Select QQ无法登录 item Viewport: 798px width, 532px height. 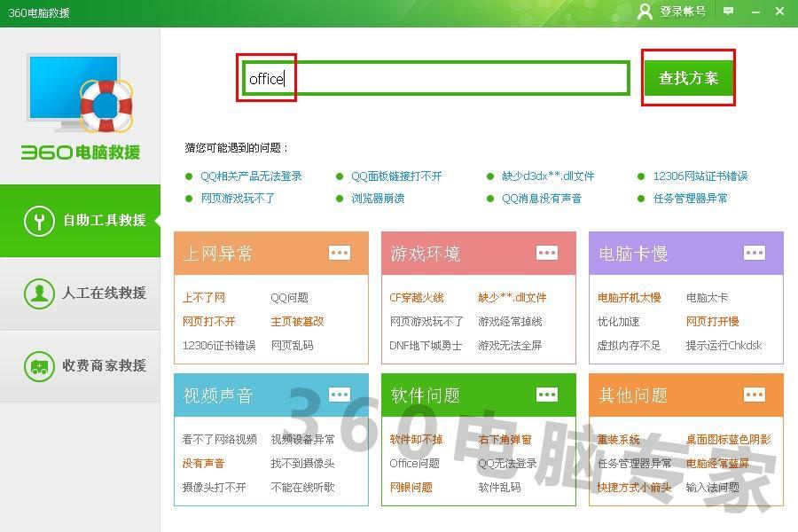(x=507, y=463)
